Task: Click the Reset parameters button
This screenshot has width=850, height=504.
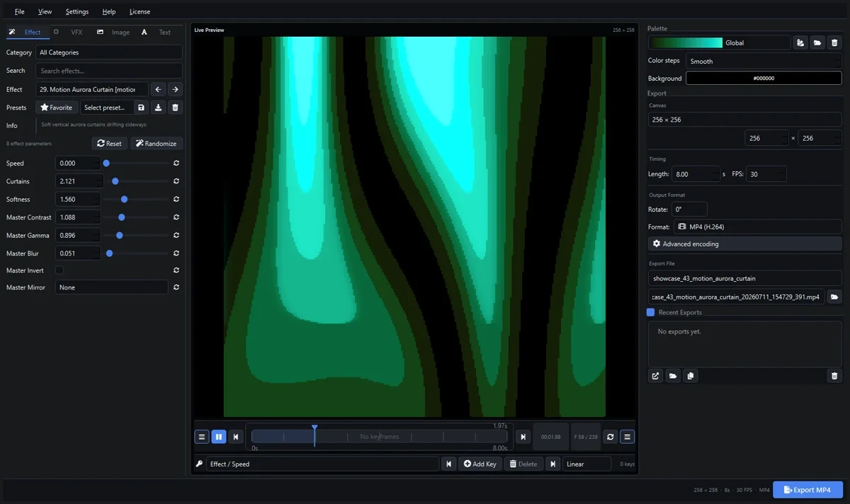Action: pyautogui.click(x=109, y=143)
